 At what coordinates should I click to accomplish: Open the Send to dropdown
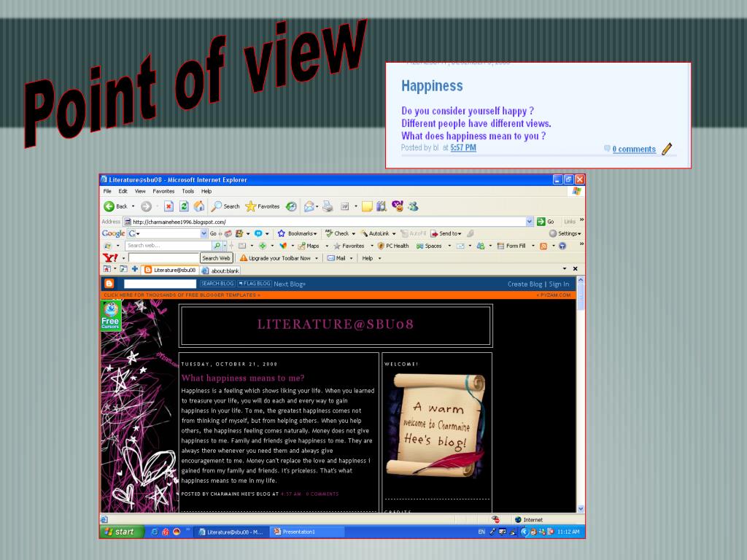coord(460,234)
